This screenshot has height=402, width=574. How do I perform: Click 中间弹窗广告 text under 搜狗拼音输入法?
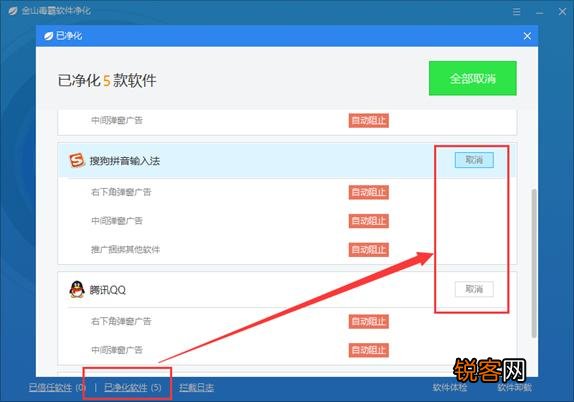(x=117, y=221)
